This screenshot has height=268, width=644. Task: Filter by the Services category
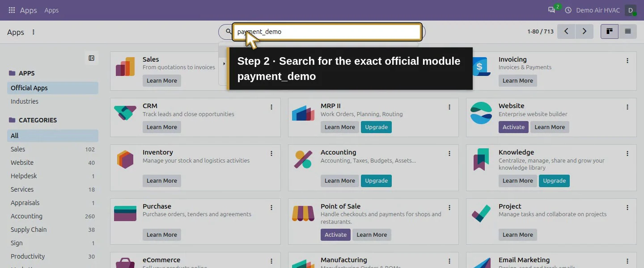53,189
